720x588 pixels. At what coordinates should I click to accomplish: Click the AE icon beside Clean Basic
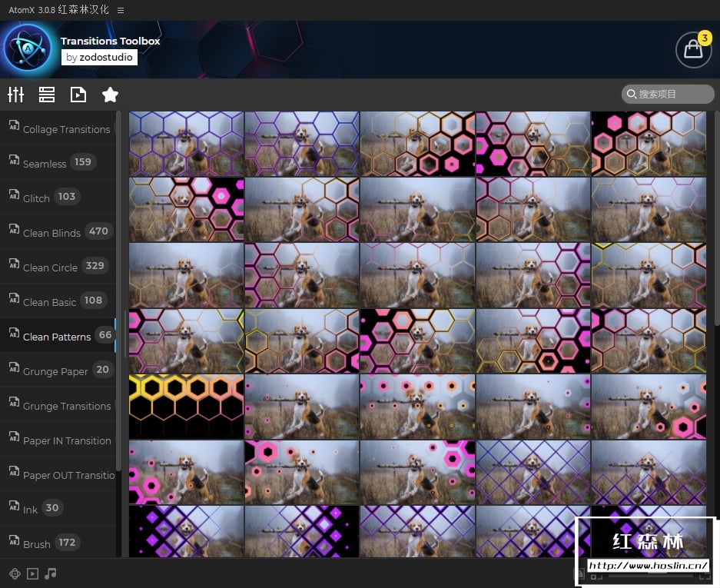[15, 298]
